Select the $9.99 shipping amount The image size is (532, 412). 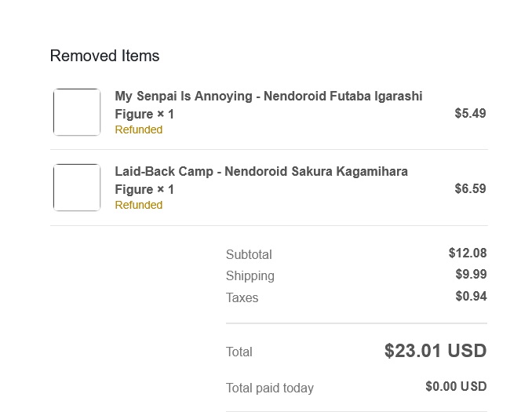(x=471, y=275)
